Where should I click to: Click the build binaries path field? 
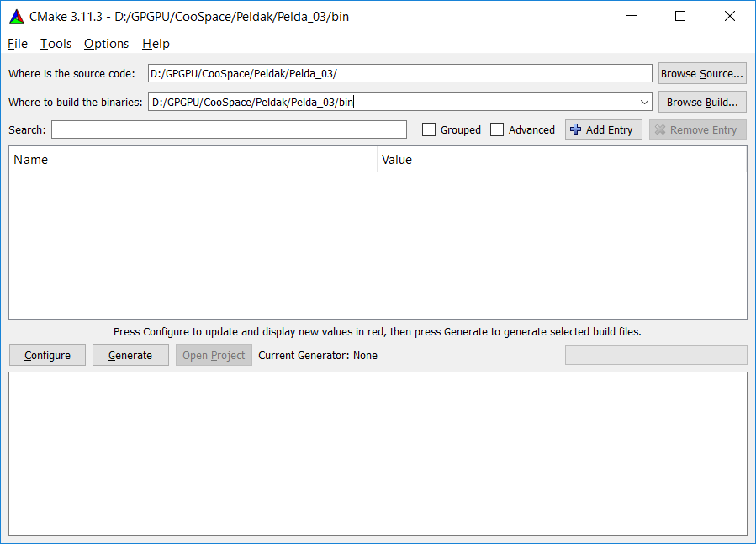tap(391, 102)
